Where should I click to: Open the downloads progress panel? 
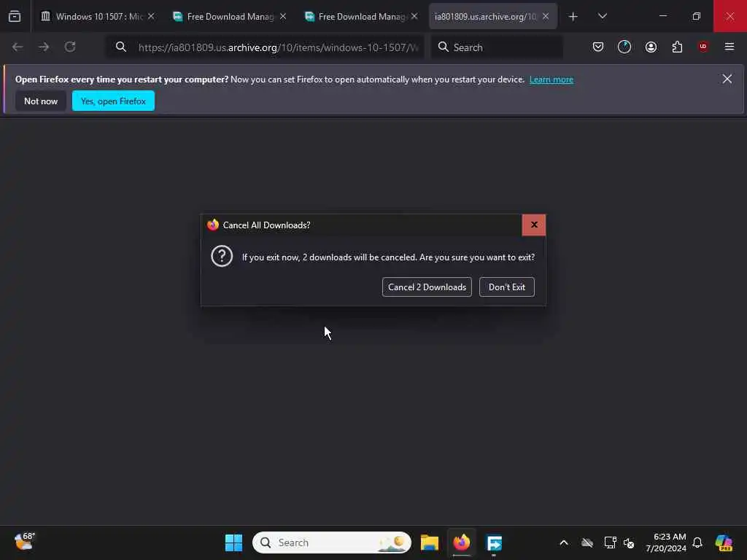[x=624, y=47]
